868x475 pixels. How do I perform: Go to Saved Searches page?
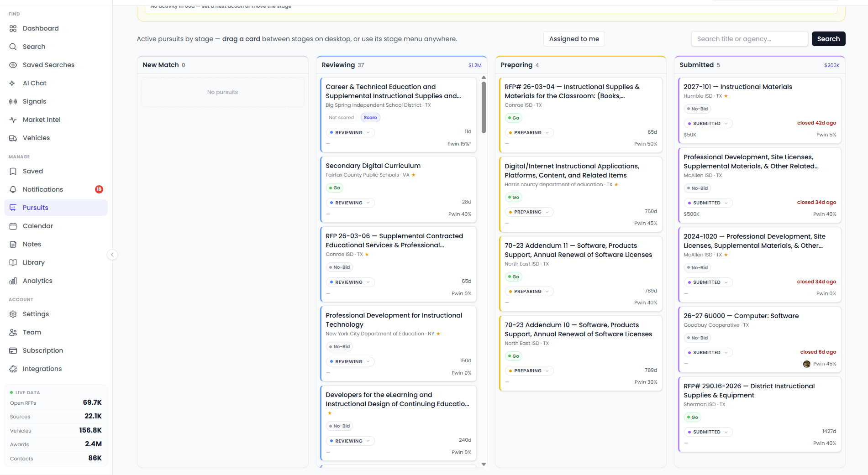tap(56, 65)
